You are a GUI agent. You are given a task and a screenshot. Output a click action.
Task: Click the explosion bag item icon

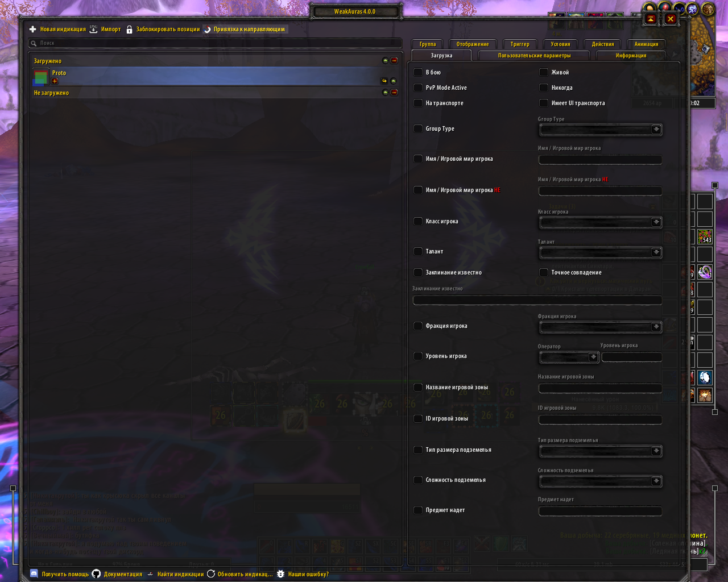(705, 395)
